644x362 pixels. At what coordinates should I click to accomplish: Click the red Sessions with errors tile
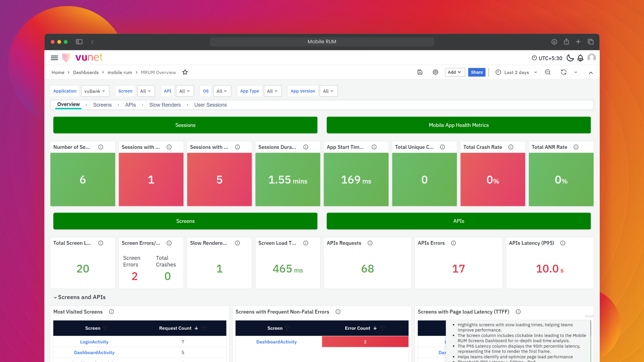tap(151, 179)
